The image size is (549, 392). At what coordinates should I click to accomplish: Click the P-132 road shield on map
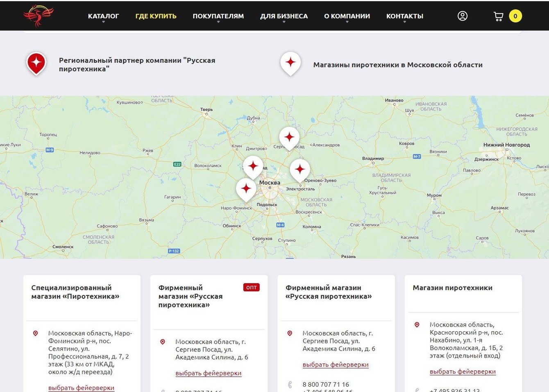(174, 251)
